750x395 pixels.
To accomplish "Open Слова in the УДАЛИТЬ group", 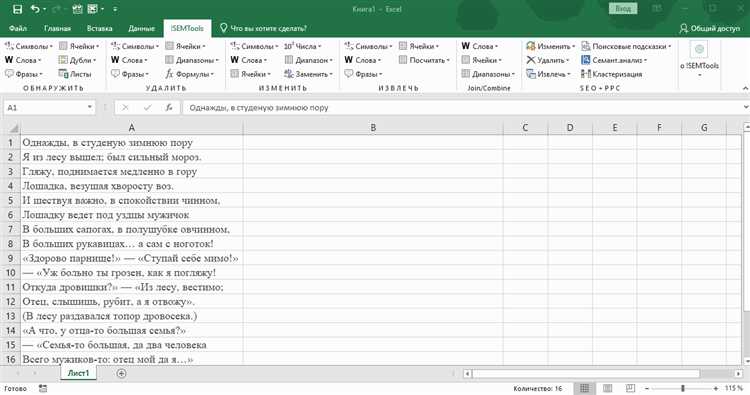I will [x=129, y=60].
